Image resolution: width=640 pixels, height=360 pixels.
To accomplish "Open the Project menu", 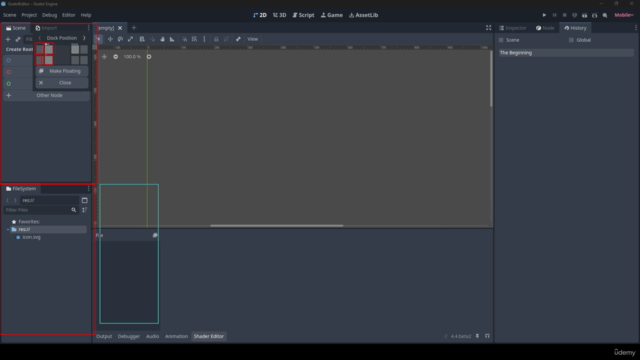I will point(29,15).
